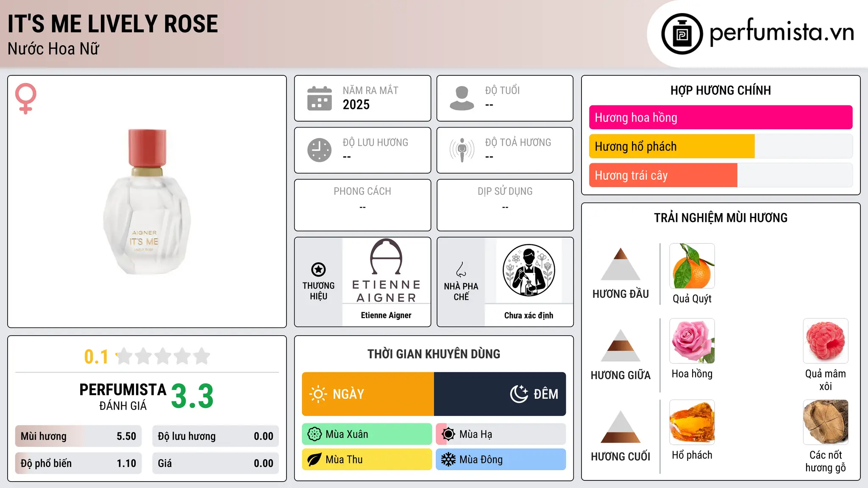Click the clock icon beside Độ lưu hương

coord(320,150)
